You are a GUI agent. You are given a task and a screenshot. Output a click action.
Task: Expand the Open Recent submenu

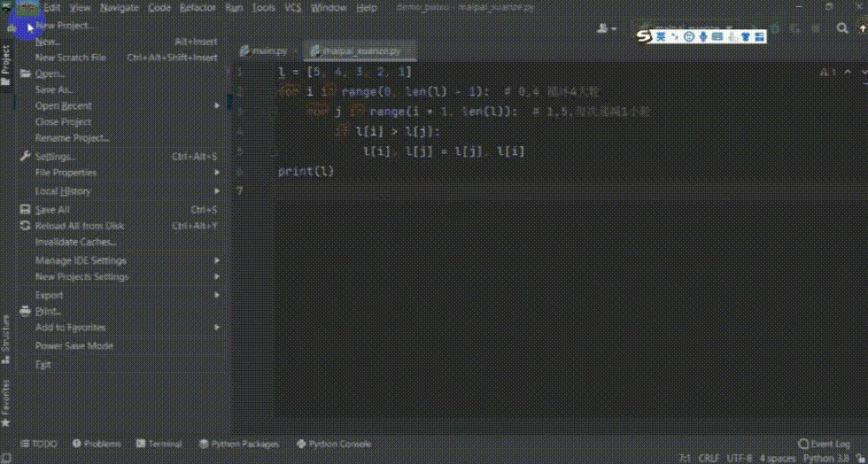tap(63, 105)
